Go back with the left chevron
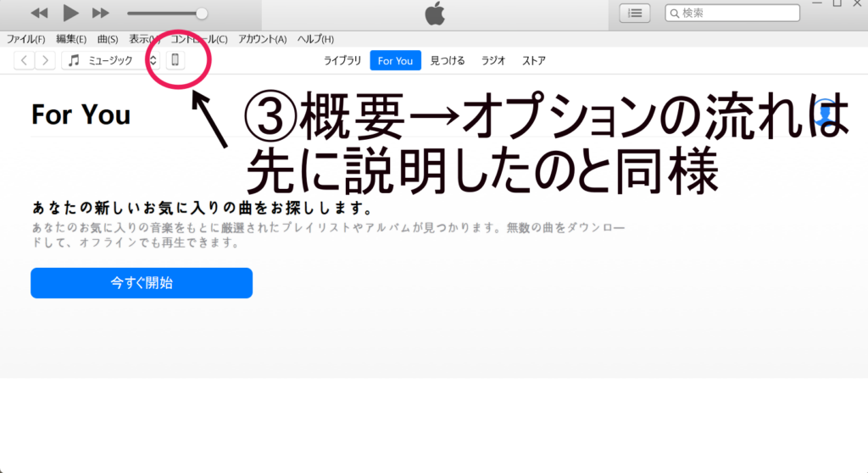868x473 pixels. (x=24, y=60)
